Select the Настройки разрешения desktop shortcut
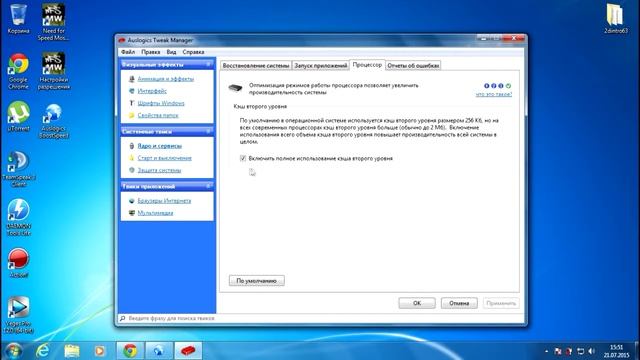 click(53, 71)
